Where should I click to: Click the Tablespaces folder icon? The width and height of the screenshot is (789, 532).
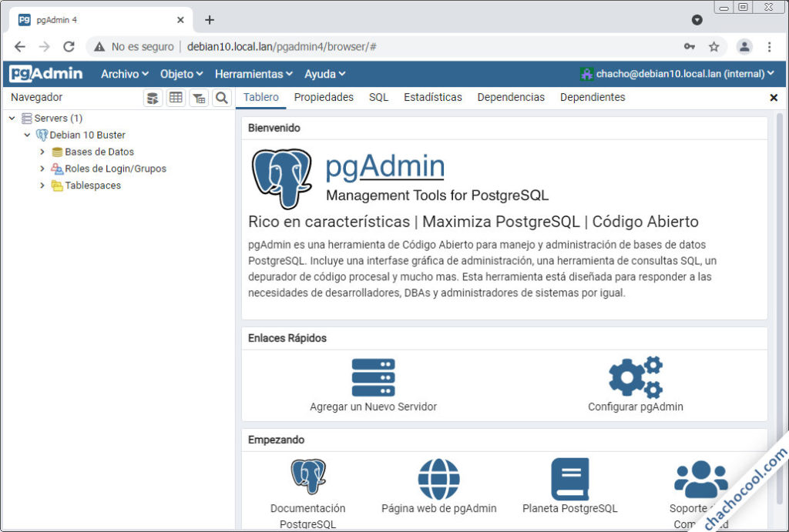pos(57,186)
